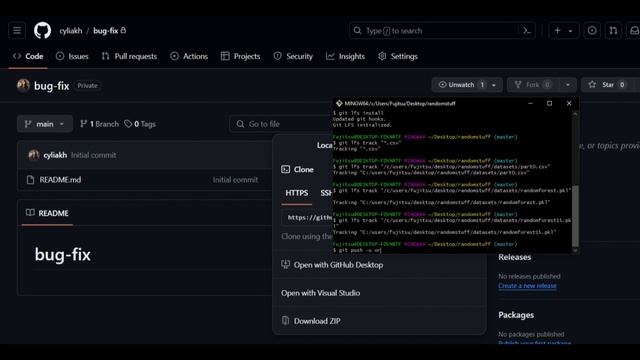Viewport: 640px width, 360px height.
Task: Click the search box 'Type / to search'
Action: point(442,31)
